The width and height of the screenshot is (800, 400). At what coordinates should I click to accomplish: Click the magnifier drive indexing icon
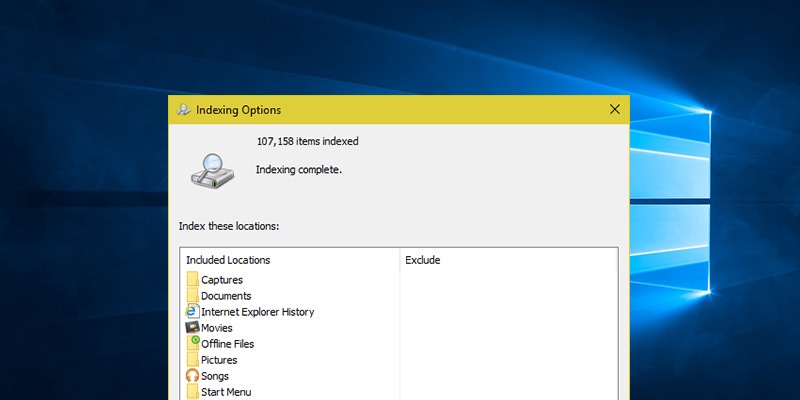pyautogui.click(x=212, y=164)
